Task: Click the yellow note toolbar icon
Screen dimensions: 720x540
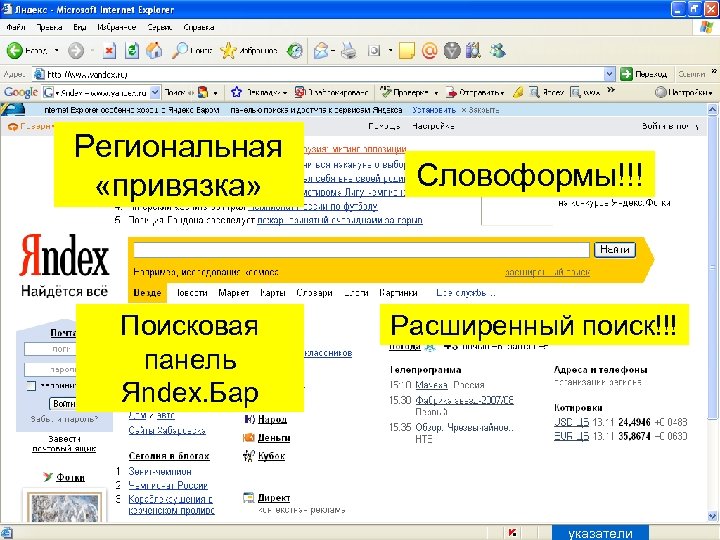Action: [407, 51]
